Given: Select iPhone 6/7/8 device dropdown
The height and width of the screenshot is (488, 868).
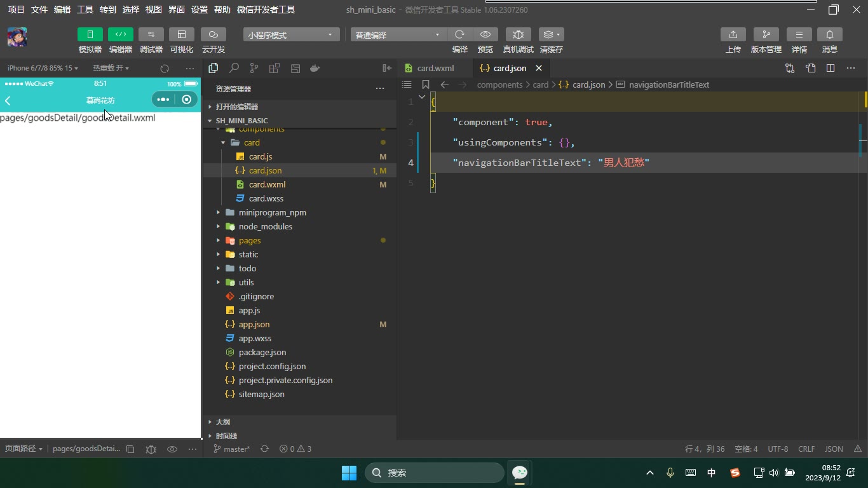Looking at the screenshot, I should (43, 68).
